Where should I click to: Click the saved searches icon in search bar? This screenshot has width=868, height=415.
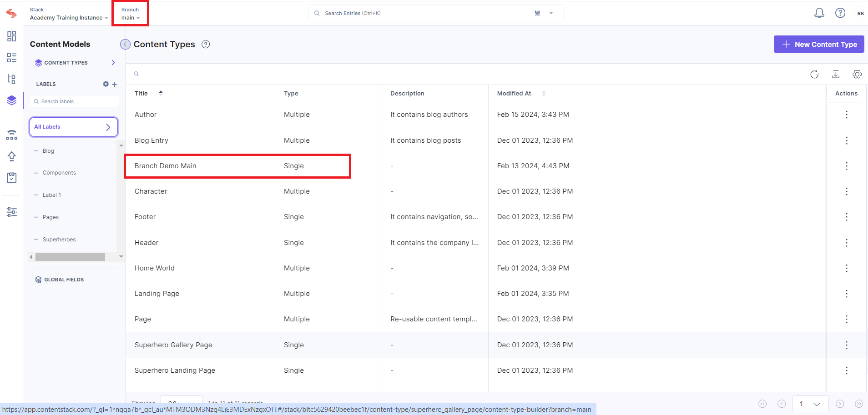point(537,13)
